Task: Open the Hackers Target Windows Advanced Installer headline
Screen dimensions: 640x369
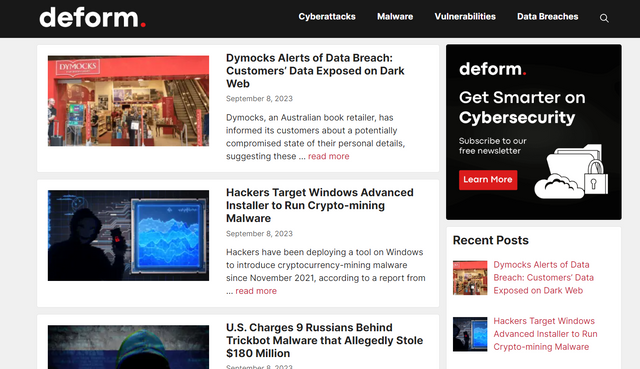Action: point(320,205)
